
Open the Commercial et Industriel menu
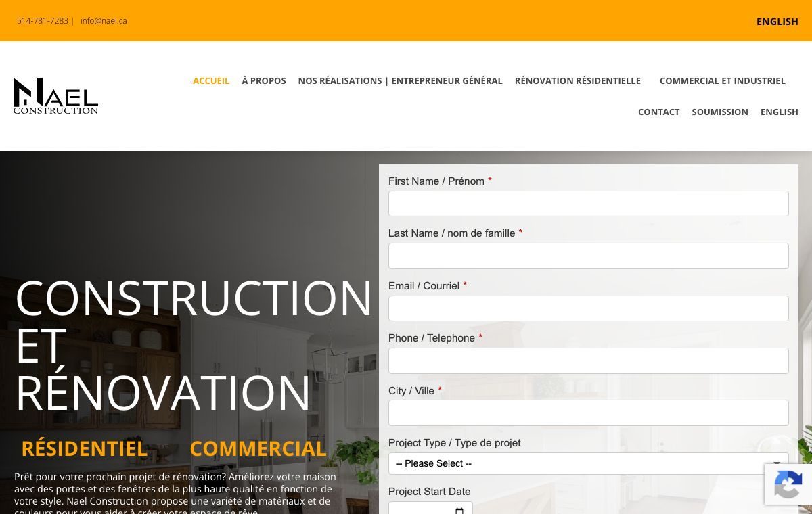pyautogui.click(x=722, y=80)
